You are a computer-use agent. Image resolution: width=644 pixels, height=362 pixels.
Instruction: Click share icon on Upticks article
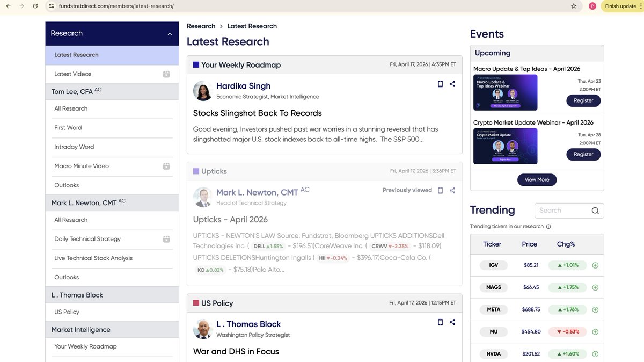[452, 190]
